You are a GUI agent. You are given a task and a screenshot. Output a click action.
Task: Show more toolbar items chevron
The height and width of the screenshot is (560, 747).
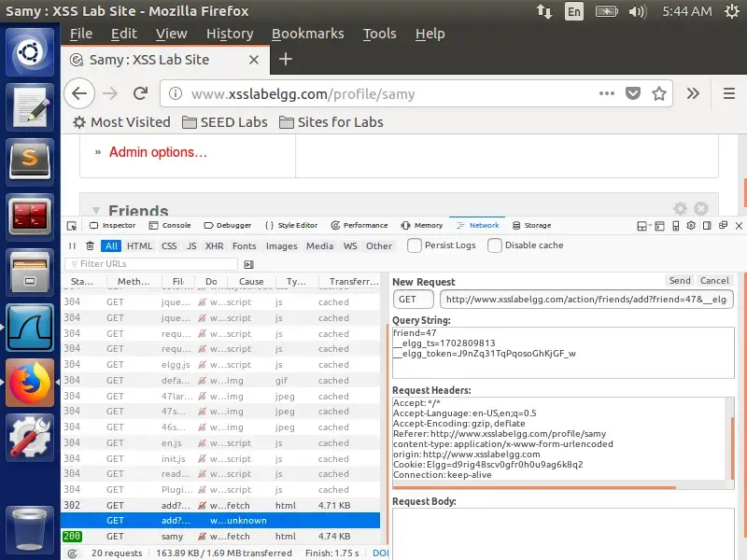[x=693, y=93]
